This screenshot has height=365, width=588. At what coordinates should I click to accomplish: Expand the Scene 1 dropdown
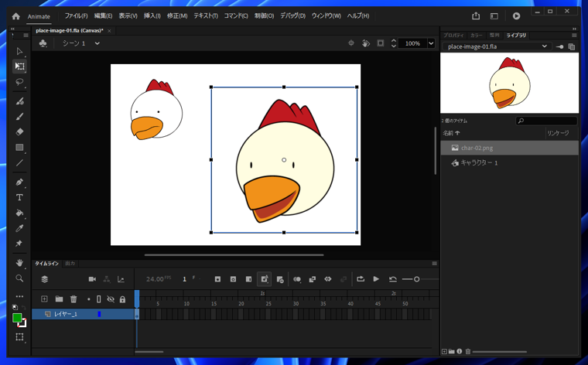(x=97, y=43)
